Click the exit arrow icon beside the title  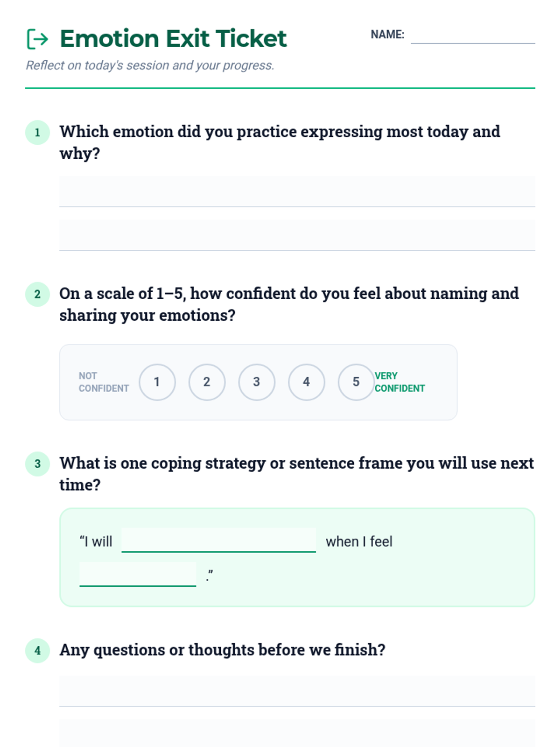[x=37, y=39]
